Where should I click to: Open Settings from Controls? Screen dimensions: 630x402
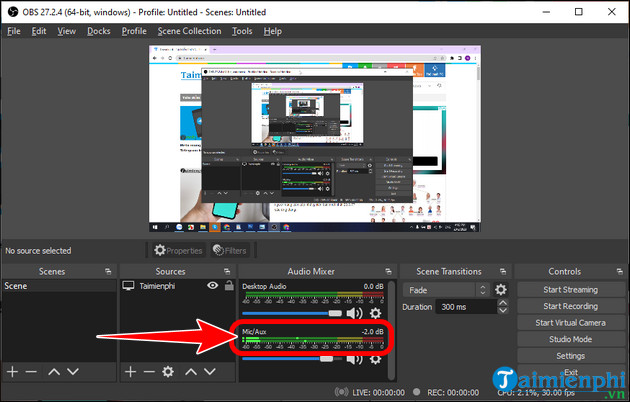pyautogui.click(x=571, y=356)
